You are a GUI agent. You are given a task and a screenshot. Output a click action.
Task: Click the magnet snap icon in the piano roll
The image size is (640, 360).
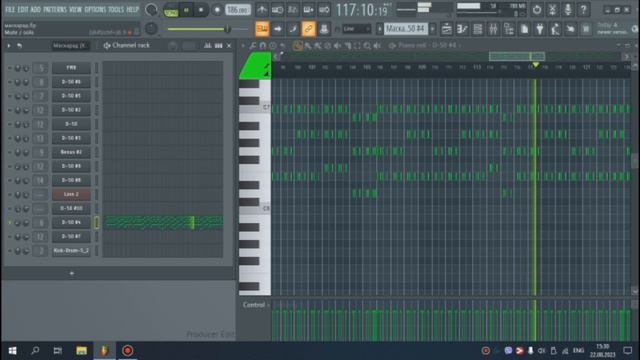click(263, 46)
